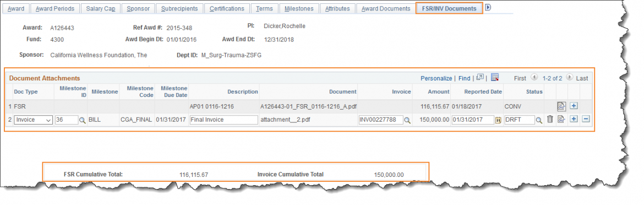Open grid in new window icon
The width and height of the screenshot is (644, 205).
(479, 77)
